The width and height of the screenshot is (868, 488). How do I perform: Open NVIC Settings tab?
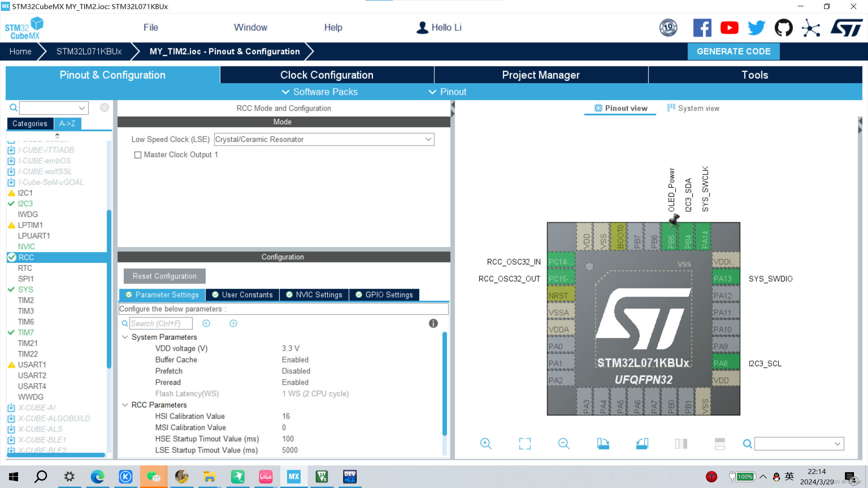(x=314, y=295)
